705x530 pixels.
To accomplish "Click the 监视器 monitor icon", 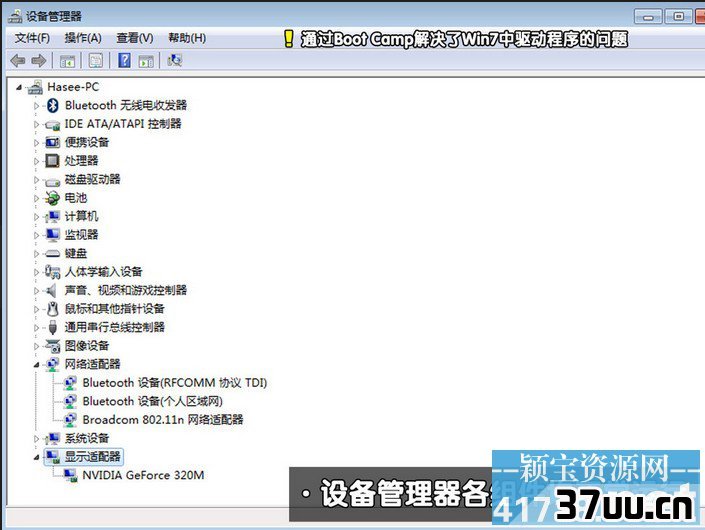I will pos(52,234).
